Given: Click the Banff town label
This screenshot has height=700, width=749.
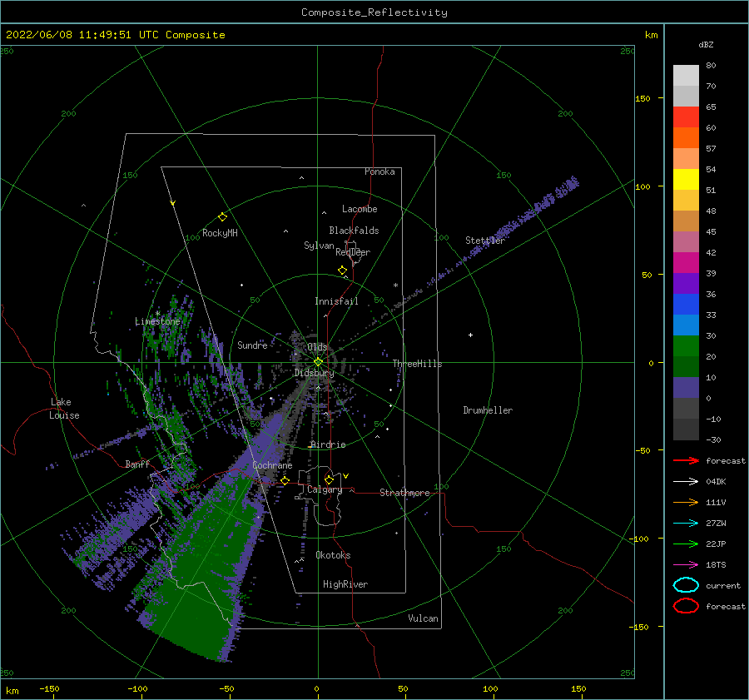Looking at the screenshot, I should click(x=137, y=464).
